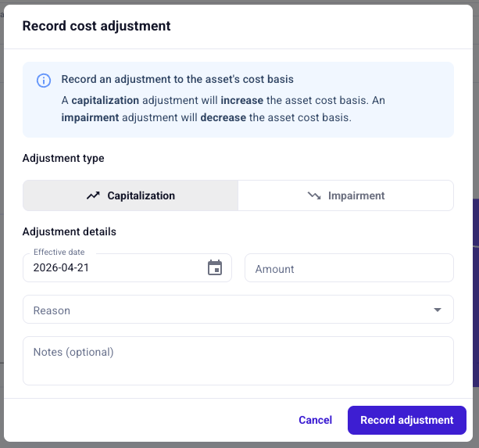The height and width of the screenshot is (448, 479).
Task: Cancel the cost adjustment dialog
Action: coord(315,420)
